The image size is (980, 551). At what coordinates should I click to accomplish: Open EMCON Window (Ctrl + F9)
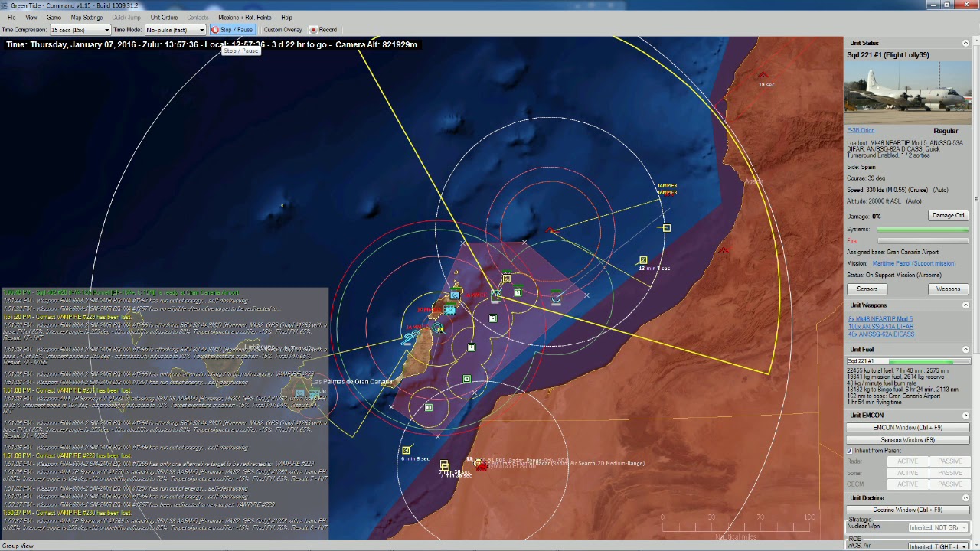pyautogui.click(x=907, y=428)
